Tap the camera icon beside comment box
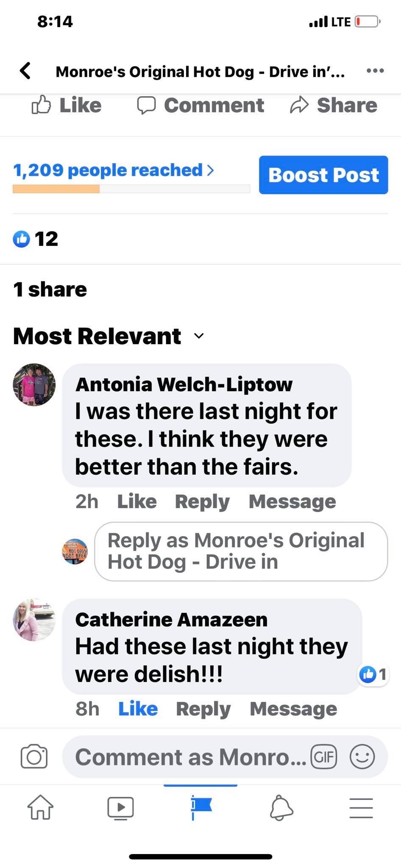 (x=34, y=757)
